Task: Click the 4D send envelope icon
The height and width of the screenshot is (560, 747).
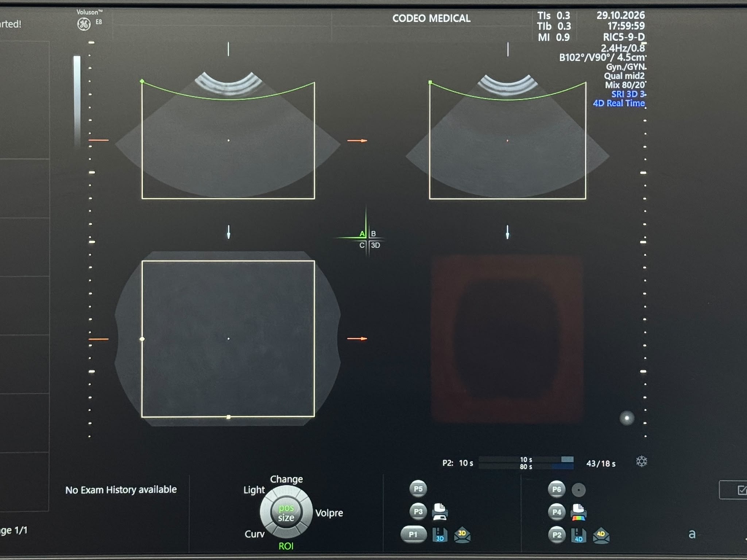Action: tap(601, 535)
